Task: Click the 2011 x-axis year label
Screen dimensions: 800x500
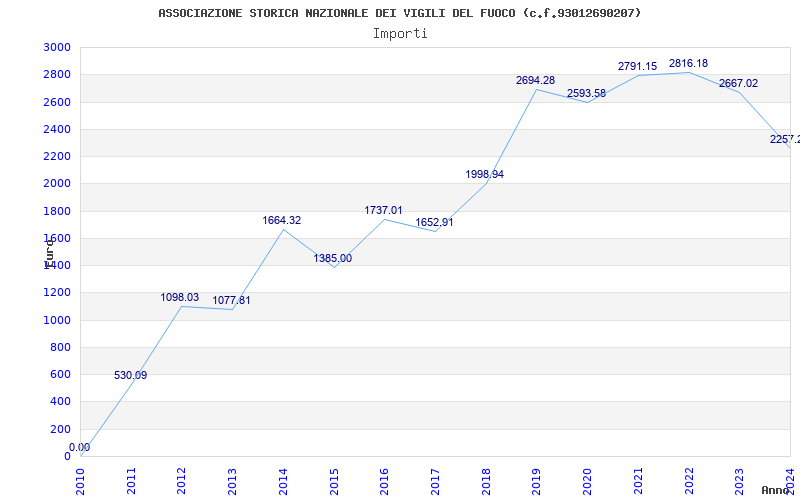Action: pyautogui.click(x=131, y=482)
